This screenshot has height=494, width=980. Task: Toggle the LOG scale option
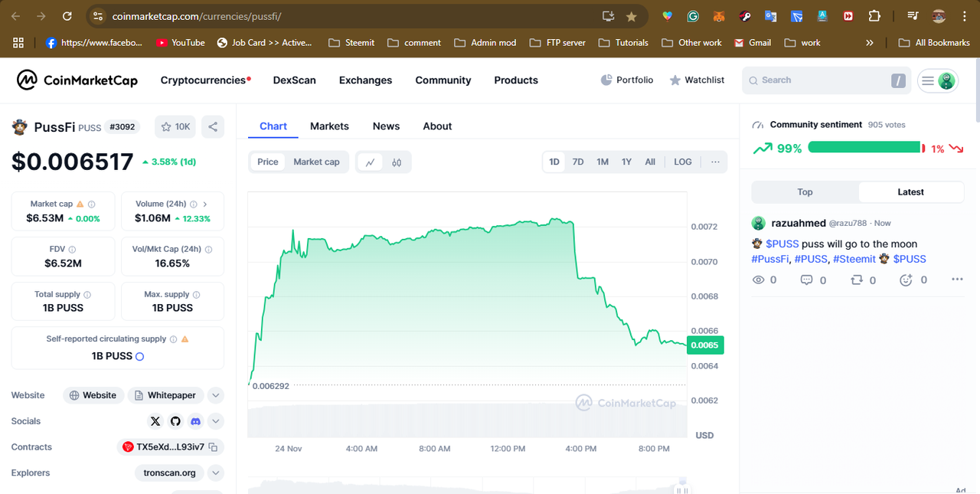click(x=682, y=162)
